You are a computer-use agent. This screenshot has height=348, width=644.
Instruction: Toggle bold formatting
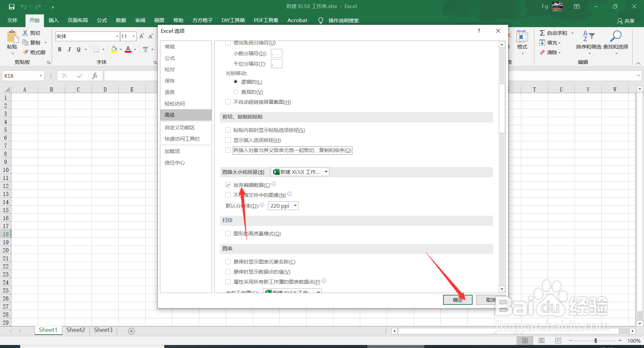click(60, 49)
